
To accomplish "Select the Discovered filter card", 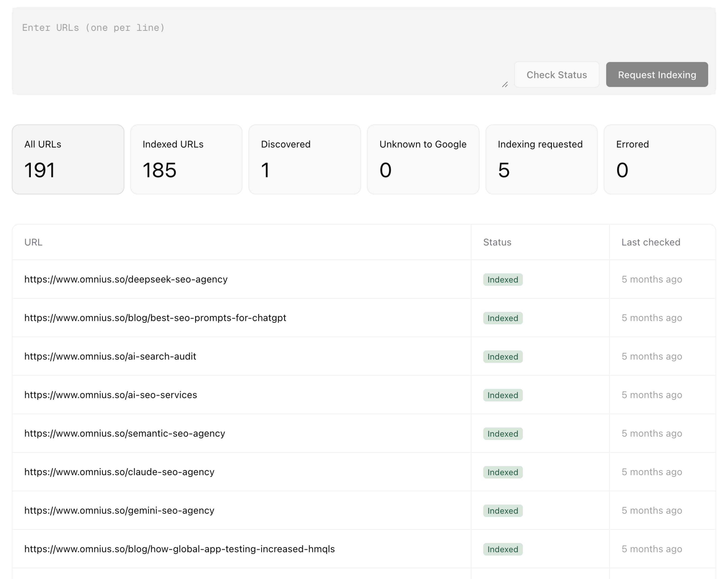I will click(304, 159).
